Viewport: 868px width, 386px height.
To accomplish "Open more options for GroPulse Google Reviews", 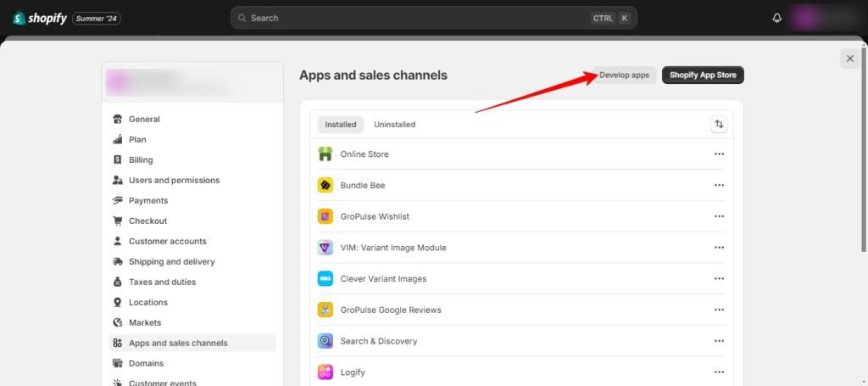I will (719, 310).
